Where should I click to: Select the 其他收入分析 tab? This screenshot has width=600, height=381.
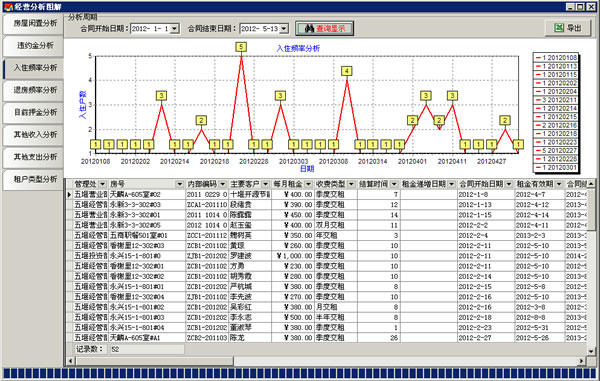tap(34, 135)
